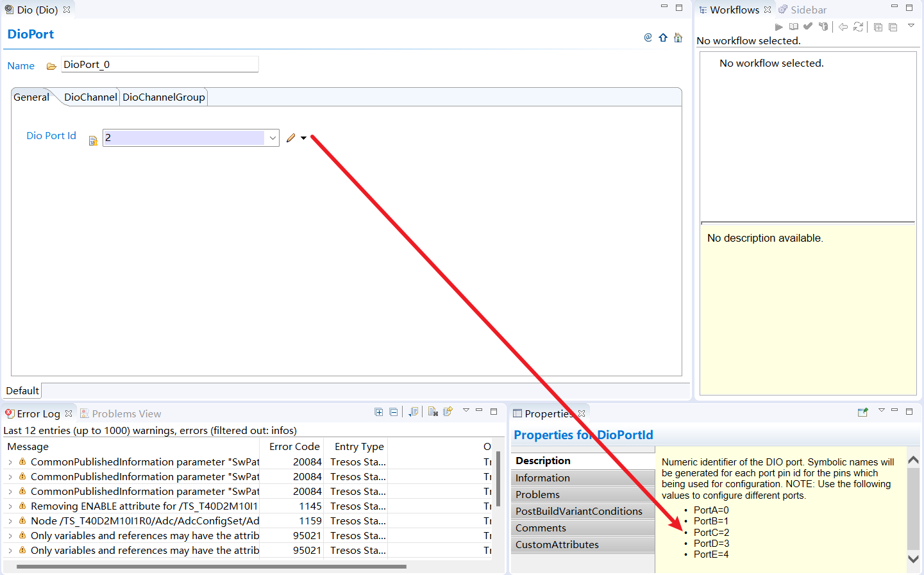Expand the 'Removing ENABLE attribute' log entry

(10, 506)
